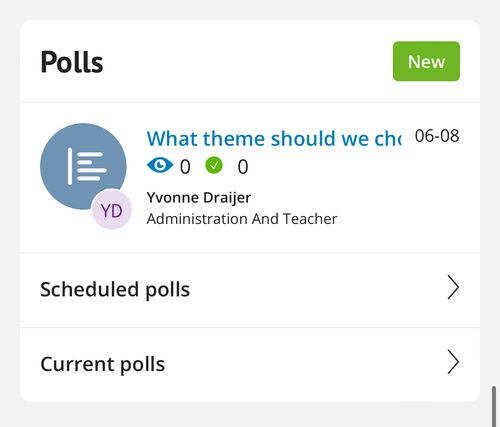Click the vertical scrollbar thumb
Image resolution: width=500 pixels, height=427 pixels.
(x=494, y=407)
